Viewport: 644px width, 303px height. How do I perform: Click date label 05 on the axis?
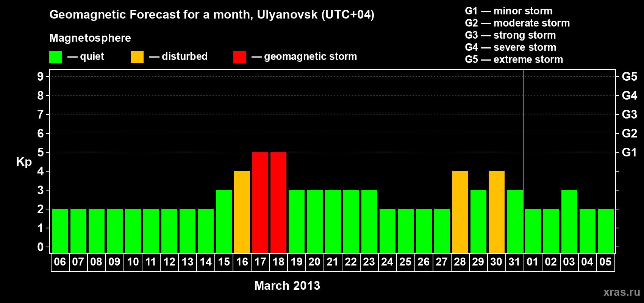605,262
